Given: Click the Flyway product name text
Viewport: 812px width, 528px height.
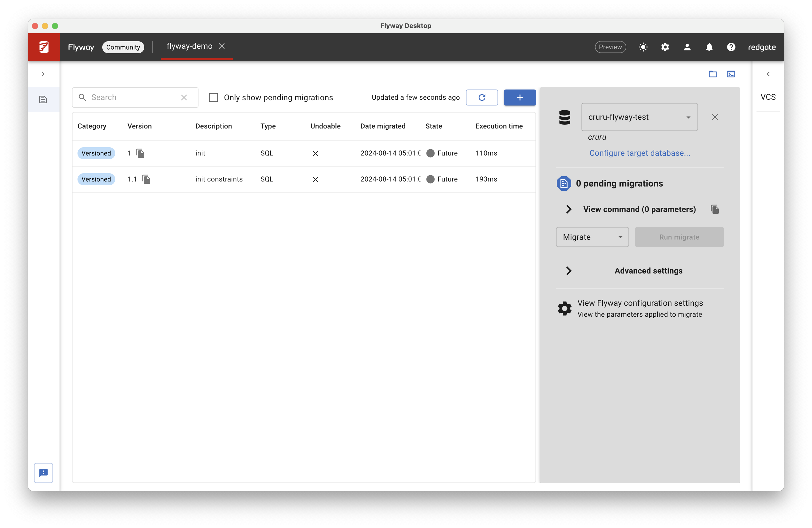Looking at the screenshot, I should (x=81, y=47).
